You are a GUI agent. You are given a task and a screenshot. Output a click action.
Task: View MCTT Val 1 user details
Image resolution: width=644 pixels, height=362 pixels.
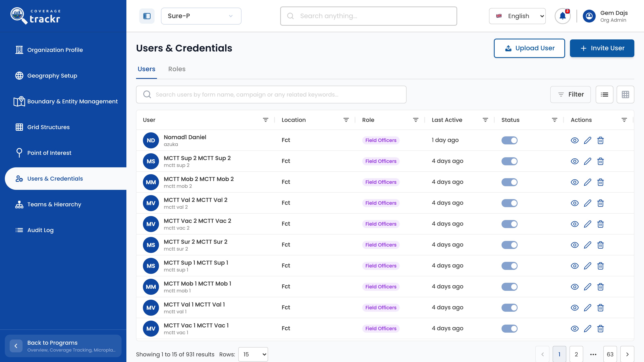[x=575, y=308]
